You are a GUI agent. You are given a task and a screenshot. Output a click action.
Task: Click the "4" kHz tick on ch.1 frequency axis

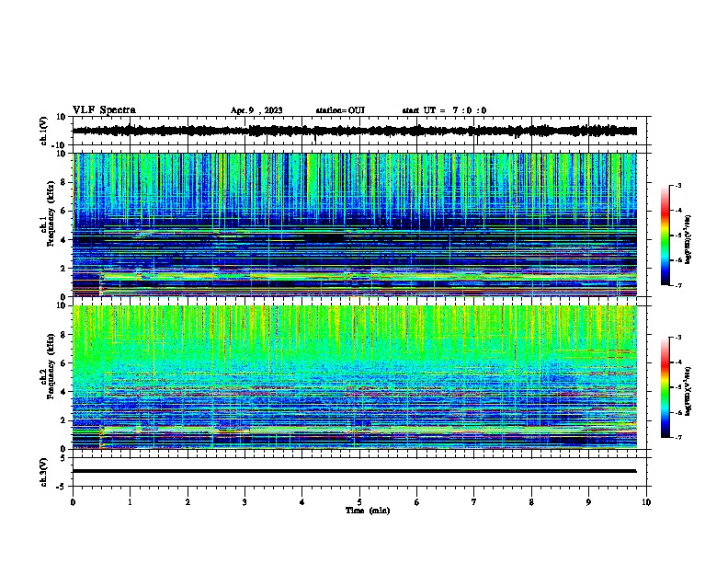[63, 240]
